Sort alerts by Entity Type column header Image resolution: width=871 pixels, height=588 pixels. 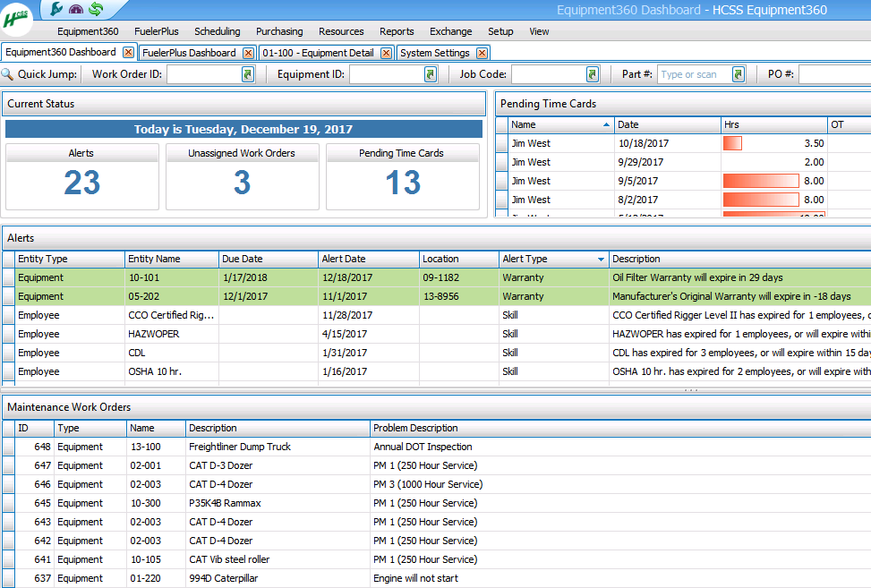pyautogui.click(x=70, y=260)
